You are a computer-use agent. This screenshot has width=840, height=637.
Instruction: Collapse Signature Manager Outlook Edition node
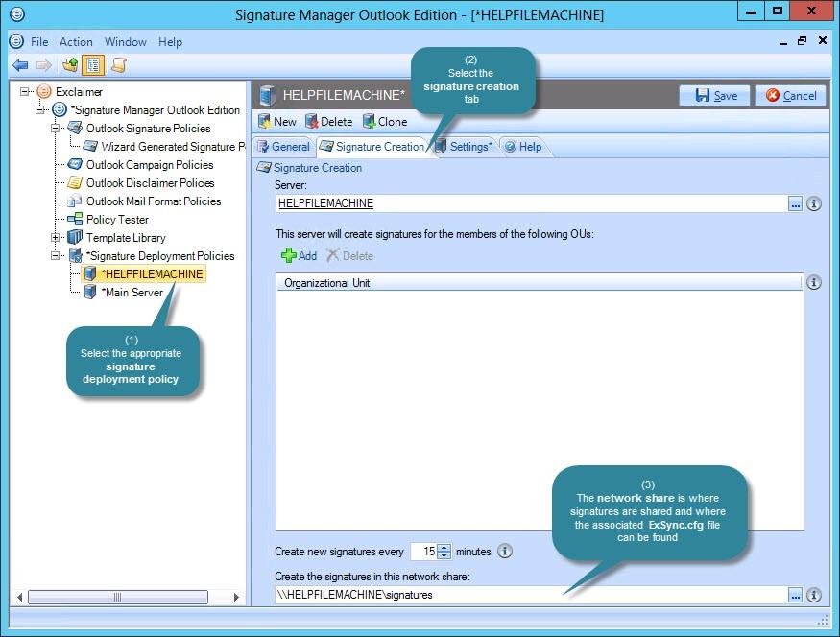pos(39,109)
